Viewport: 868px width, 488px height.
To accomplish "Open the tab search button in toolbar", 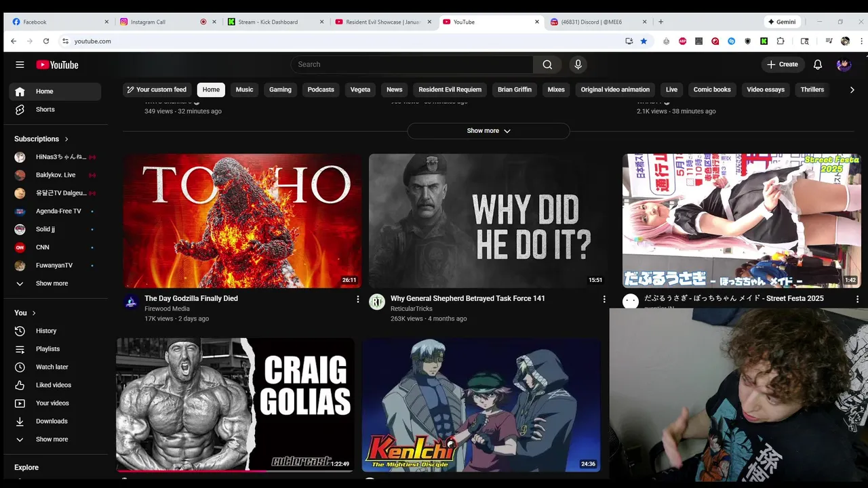I will (x=804, y=41).
